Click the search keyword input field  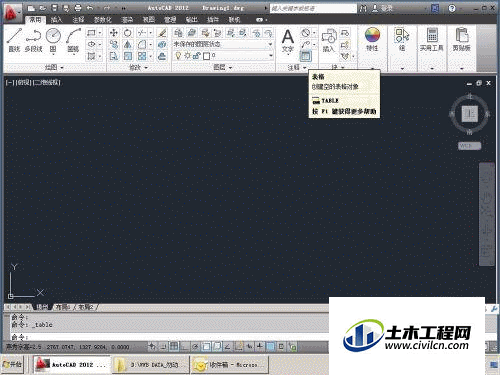tap(313, 8)
